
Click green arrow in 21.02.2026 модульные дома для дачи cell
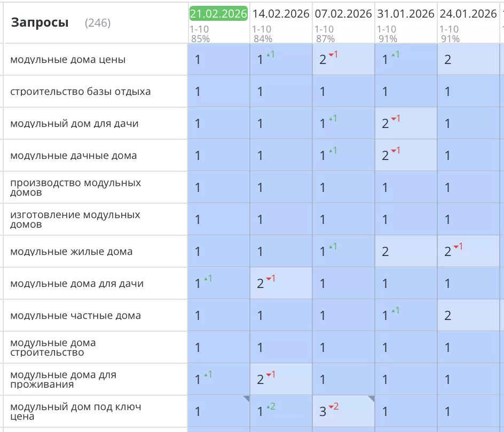point(208,278)
